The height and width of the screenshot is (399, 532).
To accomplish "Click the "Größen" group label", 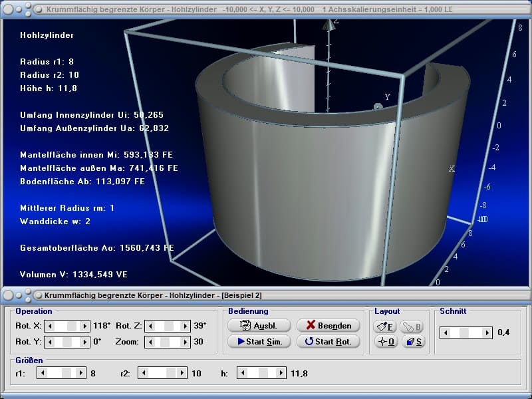I will click(29, 360).
